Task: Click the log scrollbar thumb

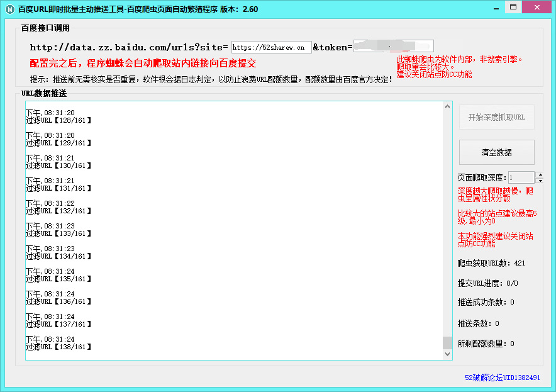Action: pos(447,343)
